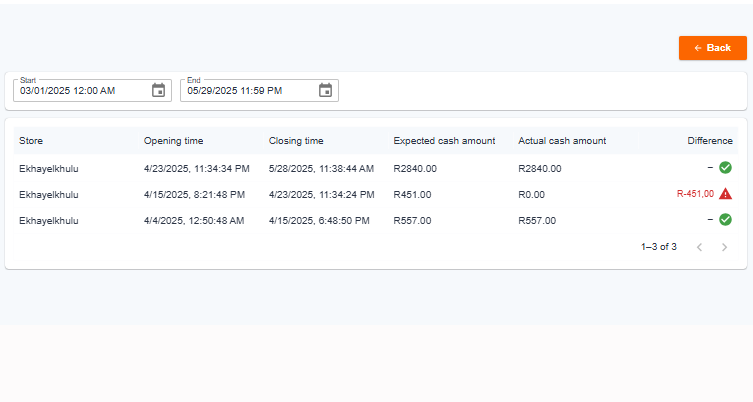Sort by Opening time column header
753x402 pixels.
pyautogui.click(x=173, y=141)
